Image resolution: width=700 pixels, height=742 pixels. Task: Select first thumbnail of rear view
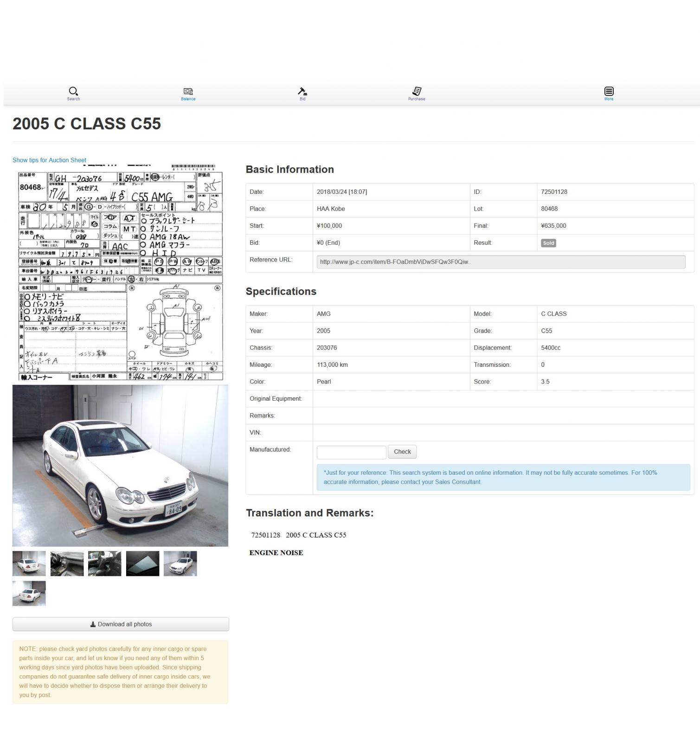(29, 563)
